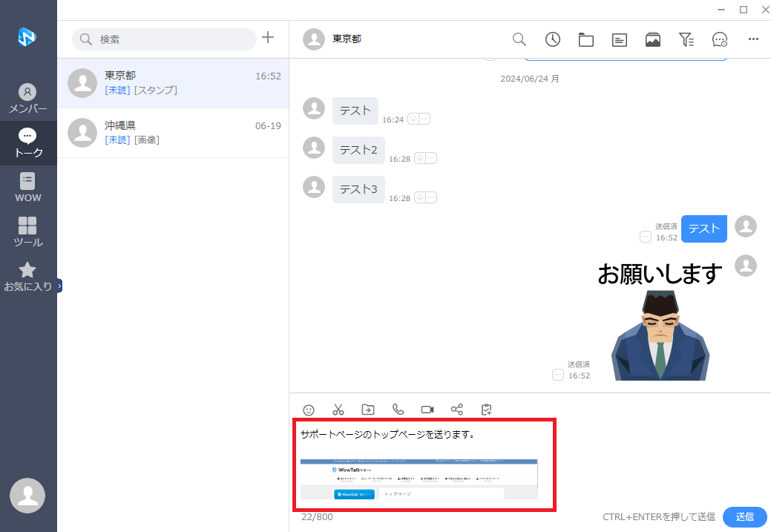The width and height of the screenshot is (771, 532).
Task: Click the share icon in message toolbar
Action: click(457, 410)
